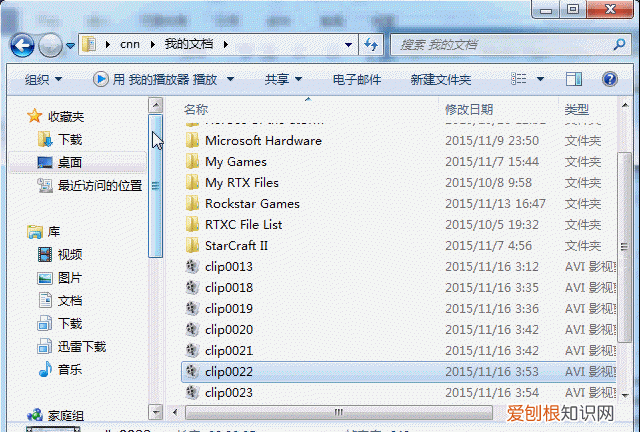640x432 pixels.
Task: Select the Microsoft Hardware folder icon
Action: click(x=192, y=140)
